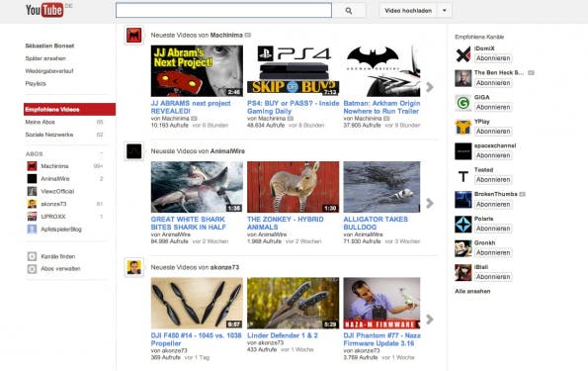This screenshot has width=588, height=371.
Task: Select Empfohlene Videos in sidebar
Action: tap(69, 109)
